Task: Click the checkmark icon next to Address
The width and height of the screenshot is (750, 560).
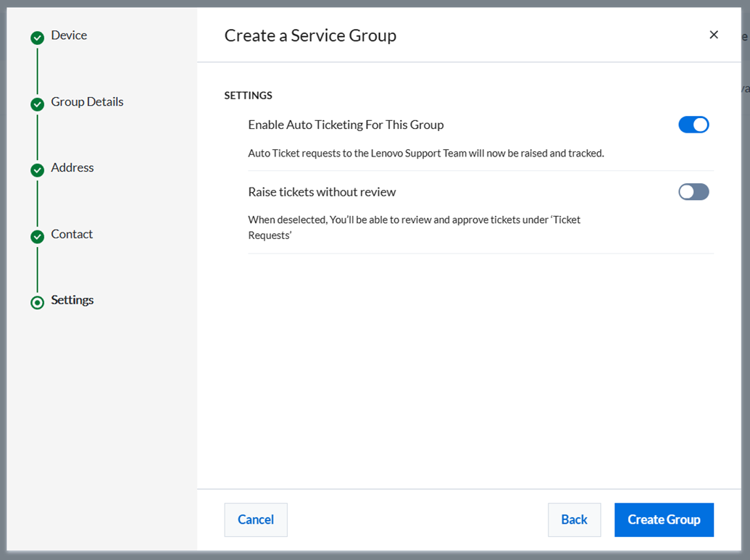Action: (38, 170)
